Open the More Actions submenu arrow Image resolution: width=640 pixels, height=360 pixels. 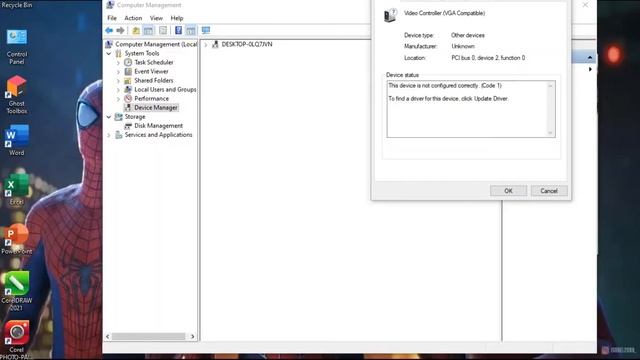(x=590, y=69)
